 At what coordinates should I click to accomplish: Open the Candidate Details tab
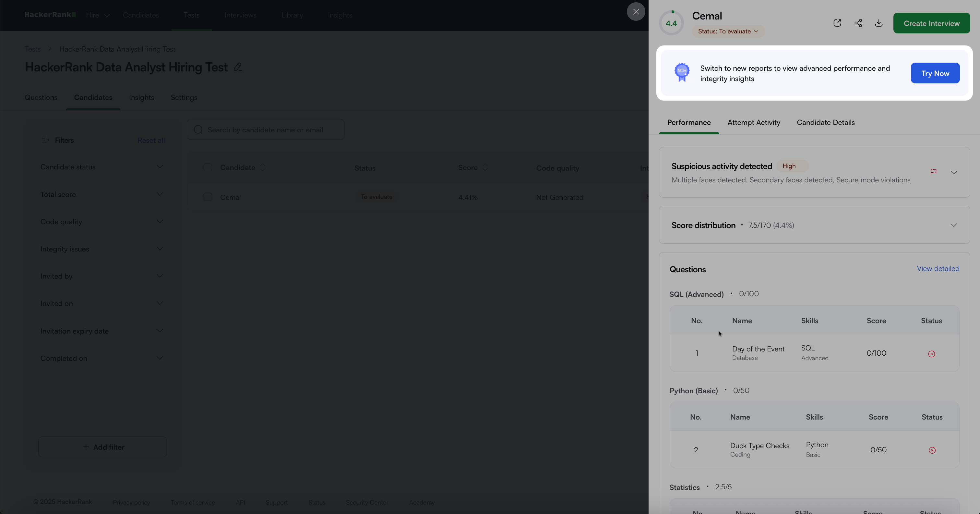(x=825, y=123)
